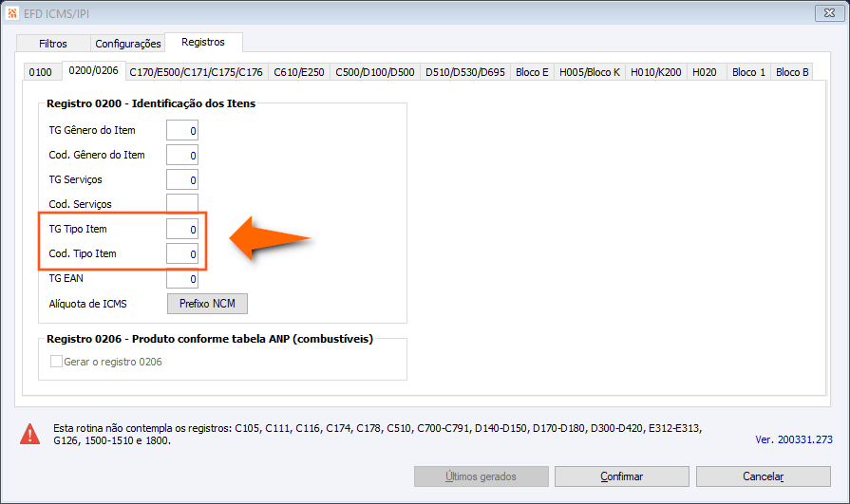Click the Cod. Serviços label
850x504 pixels.
[80, 204]
